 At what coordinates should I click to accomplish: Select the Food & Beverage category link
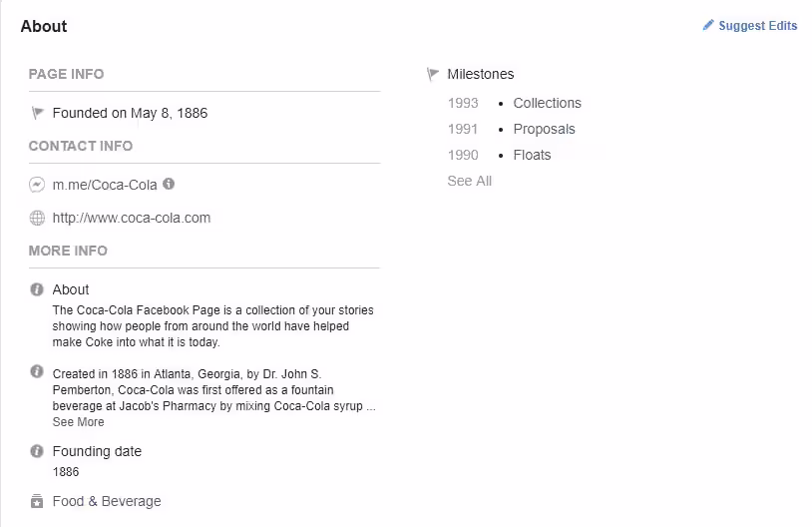point(107,501)
